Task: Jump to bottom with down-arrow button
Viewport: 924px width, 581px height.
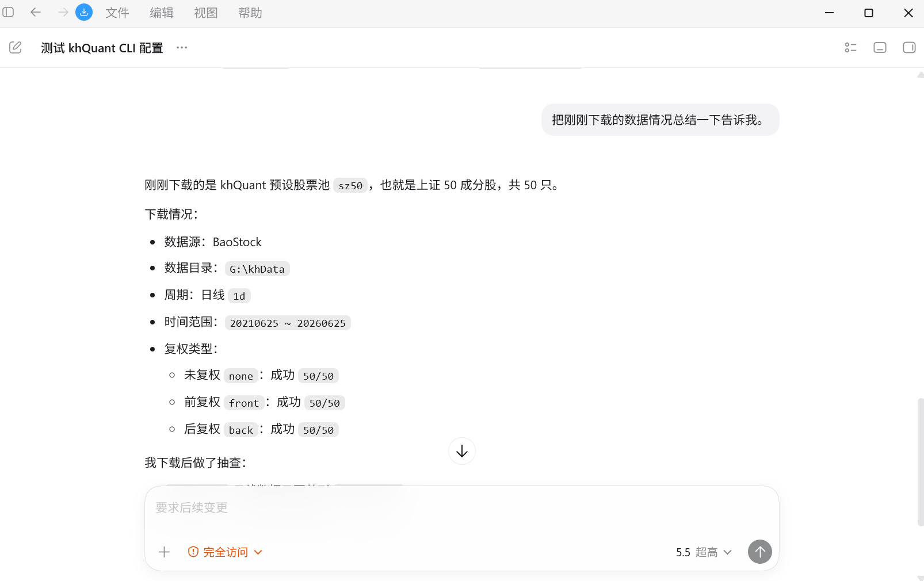Action: click(462, 452)
